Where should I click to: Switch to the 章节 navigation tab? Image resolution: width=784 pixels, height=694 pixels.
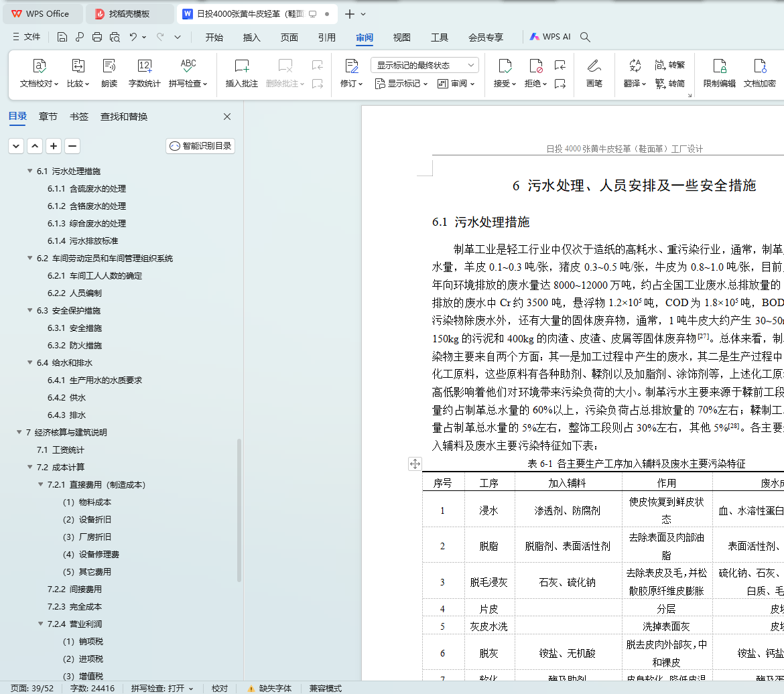click(x=48, y=117)
